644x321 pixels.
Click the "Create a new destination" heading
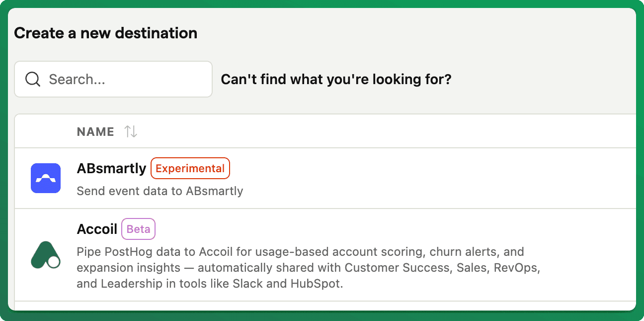pos(106,33)
